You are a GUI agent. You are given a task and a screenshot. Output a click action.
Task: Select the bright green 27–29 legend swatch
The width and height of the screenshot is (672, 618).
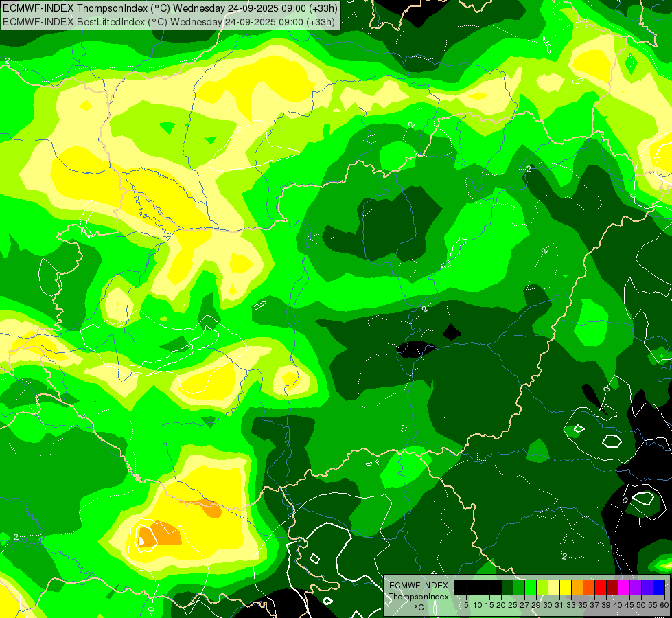point(531,587)
